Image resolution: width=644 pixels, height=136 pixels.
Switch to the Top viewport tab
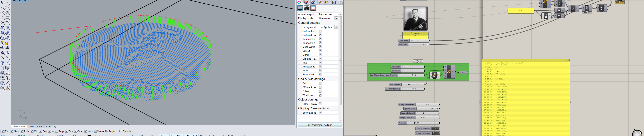[x=32, y=126]
